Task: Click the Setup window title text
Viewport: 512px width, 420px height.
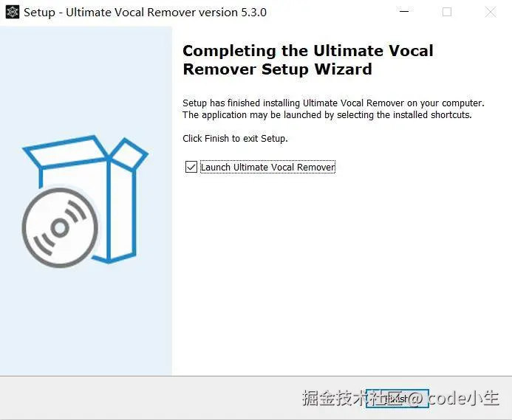Action: coord(145,13)
